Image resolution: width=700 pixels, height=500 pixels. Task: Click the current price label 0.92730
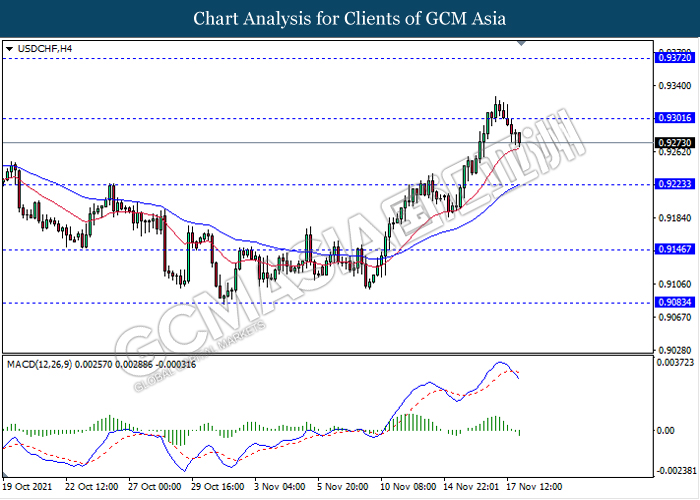(675, 143)
